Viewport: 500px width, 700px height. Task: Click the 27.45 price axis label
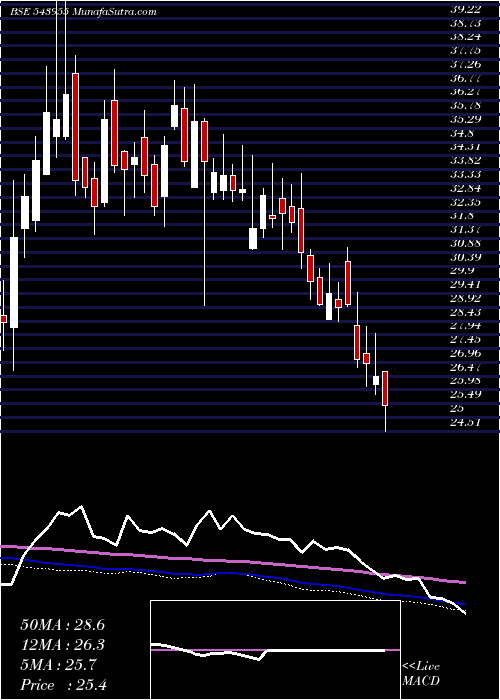click(465, 339)
